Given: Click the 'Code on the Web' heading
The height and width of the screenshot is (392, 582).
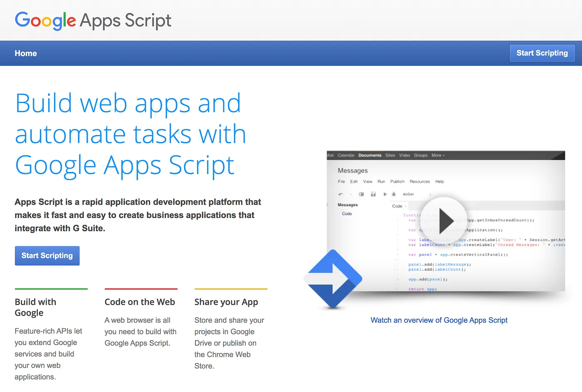Looking at the screenshot, I should pos(140,302).
